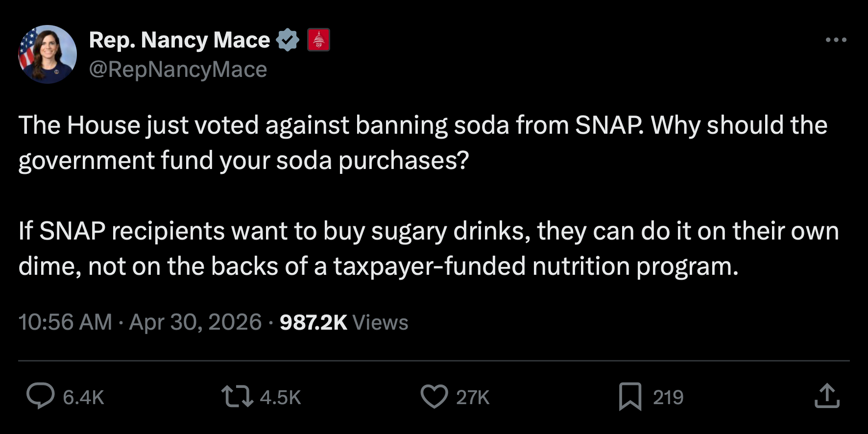This screenshot has height=434, width=868.
Task: View the 987.2K Views analytics
Action: 344,322
